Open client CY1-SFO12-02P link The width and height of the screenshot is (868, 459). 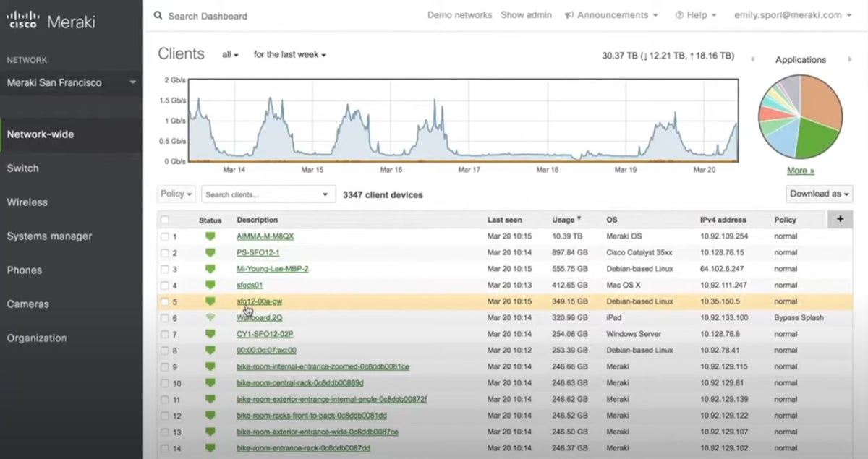265,334
